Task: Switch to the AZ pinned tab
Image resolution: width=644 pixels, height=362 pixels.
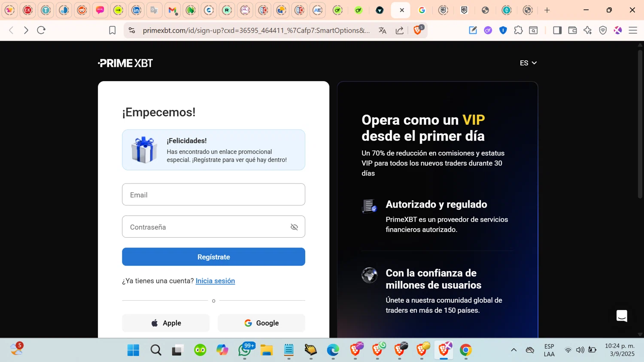Action: (x=318, y=10)
